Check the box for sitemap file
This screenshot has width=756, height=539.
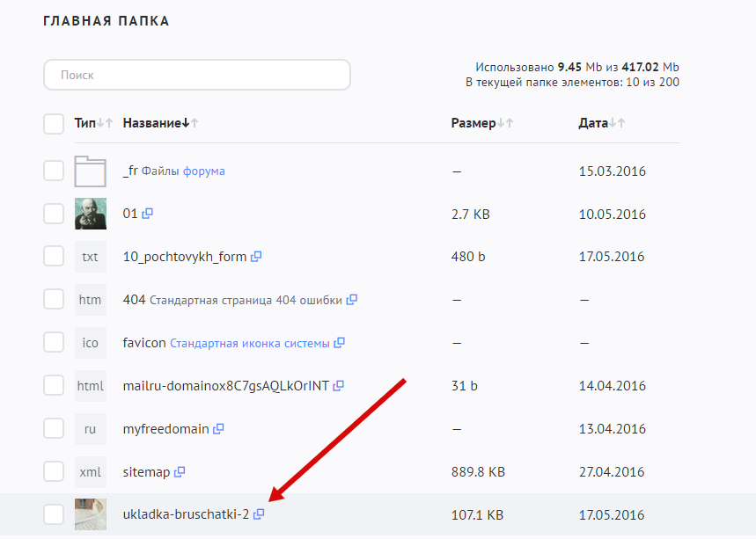tap(54, 472)
